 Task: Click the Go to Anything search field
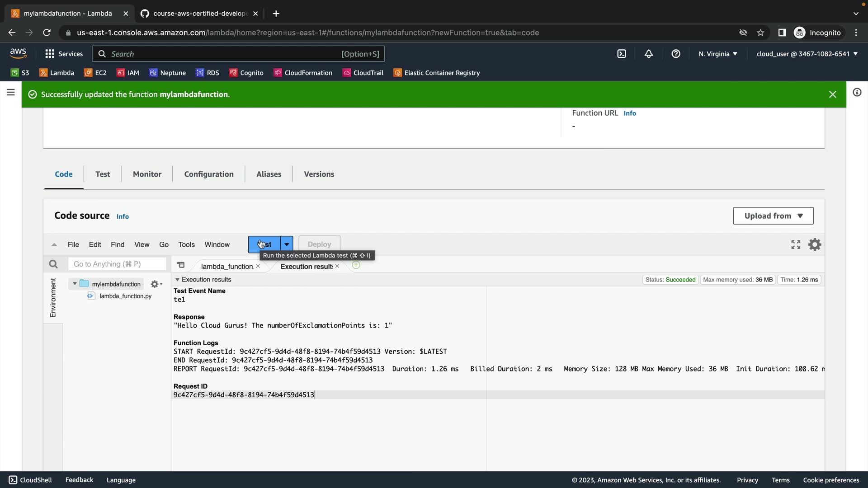click(117, 264)
